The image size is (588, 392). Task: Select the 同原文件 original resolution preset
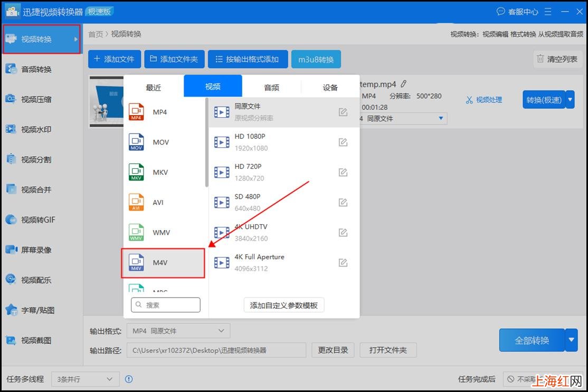point(284,112)
